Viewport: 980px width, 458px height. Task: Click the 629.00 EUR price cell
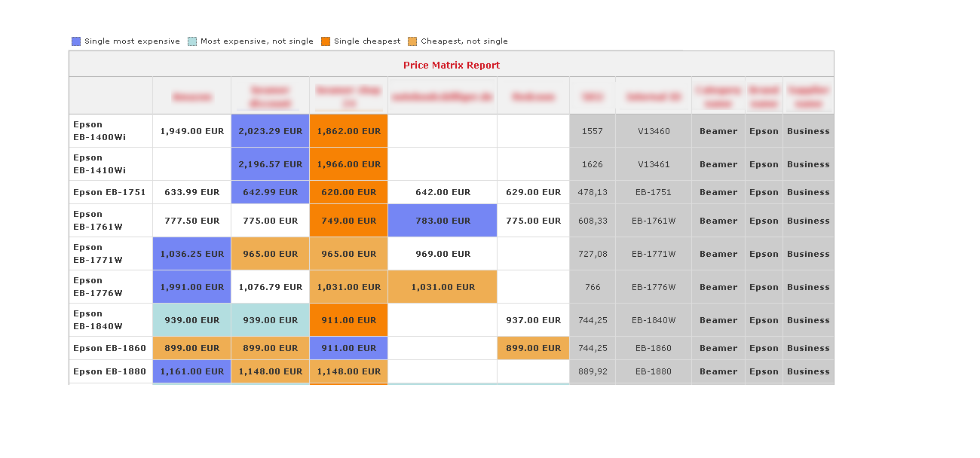pyautogui.click(x=534, y=192)
